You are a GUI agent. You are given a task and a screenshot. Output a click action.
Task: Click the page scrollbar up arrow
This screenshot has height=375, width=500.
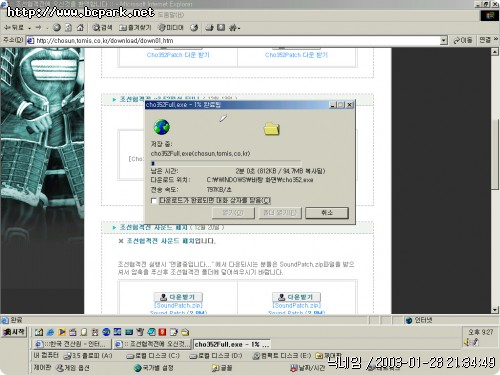[495, 52]
